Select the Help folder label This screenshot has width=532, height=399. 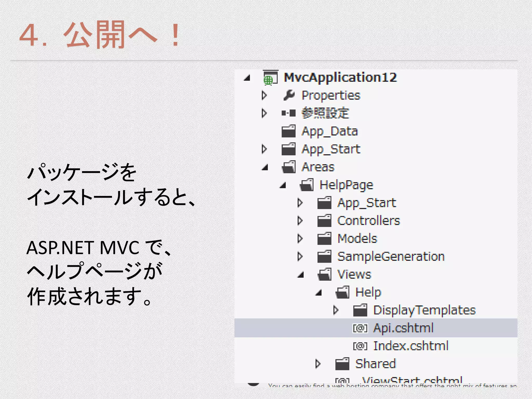tap(368, 293)
